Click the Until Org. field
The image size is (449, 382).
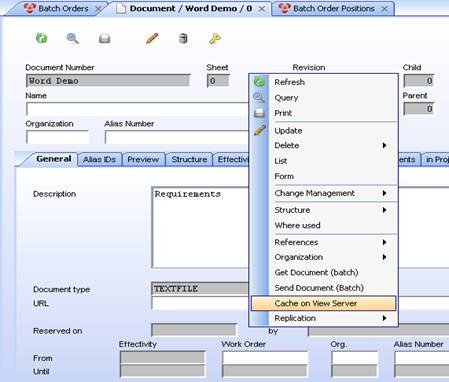[x=355, y=371]
